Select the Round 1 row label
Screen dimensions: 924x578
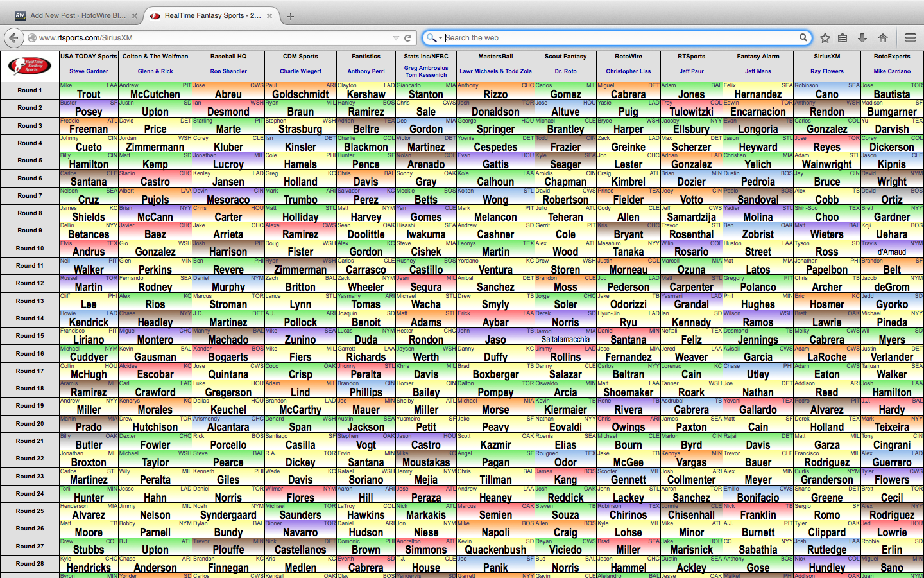point(30,91)
